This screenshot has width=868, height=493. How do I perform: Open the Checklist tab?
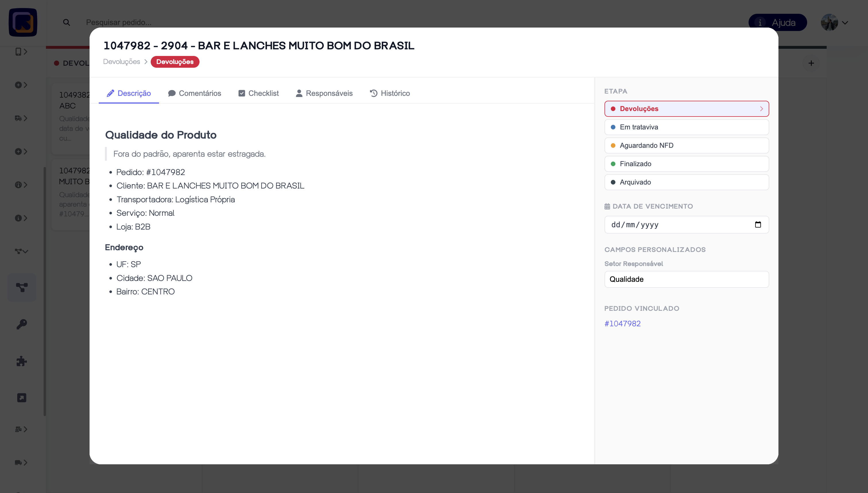click(x=258, y=93)
